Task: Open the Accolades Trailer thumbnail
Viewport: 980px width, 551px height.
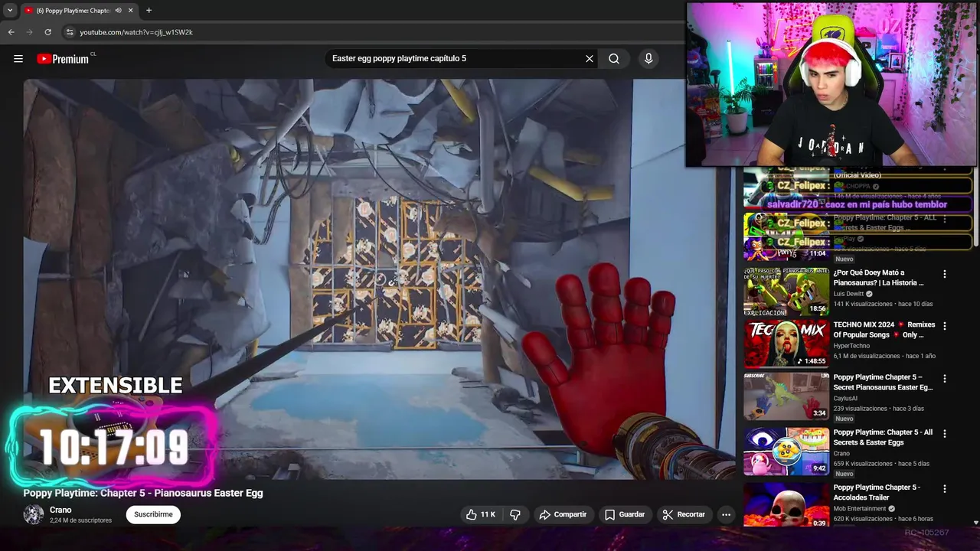Action: [x=786, y=505]
